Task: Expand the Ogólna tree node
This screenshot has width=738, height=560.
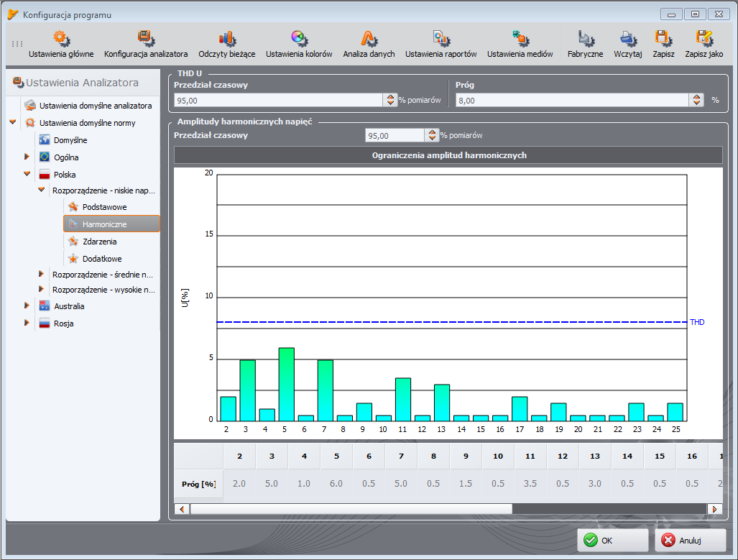Action: pyautogui.click(x=27, y=157)
